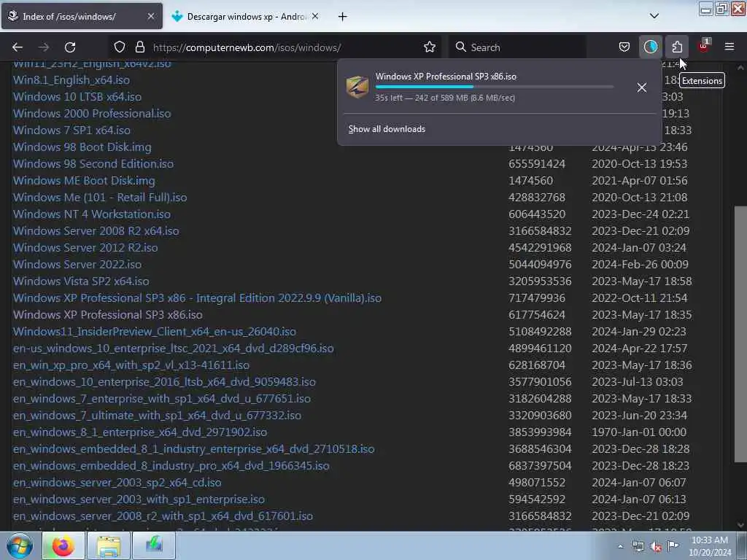Download Windows Server 2022.iso
Screen dimensions: 747x560
click(77, 264)
